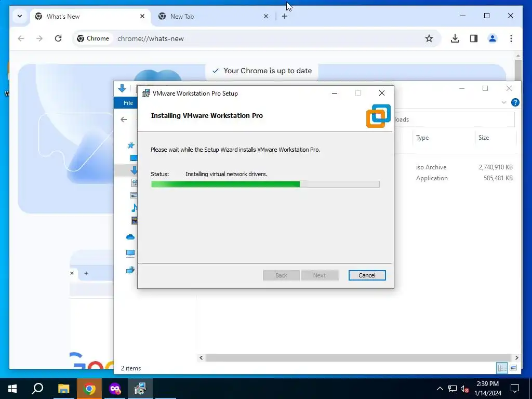Open Windows Start menu
This screenshot has height=399, width=532.
(12, 389)
